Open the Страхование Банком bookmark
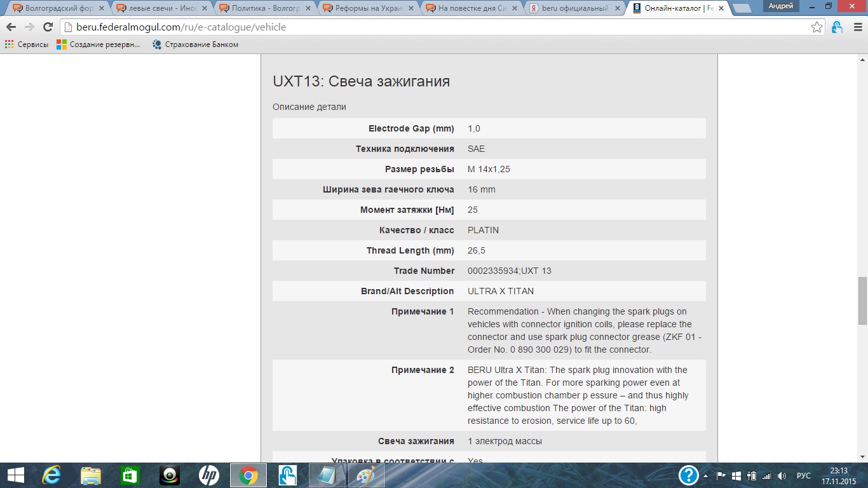The height and width of the screenshot is (488, 868). (x=195, y=44)
